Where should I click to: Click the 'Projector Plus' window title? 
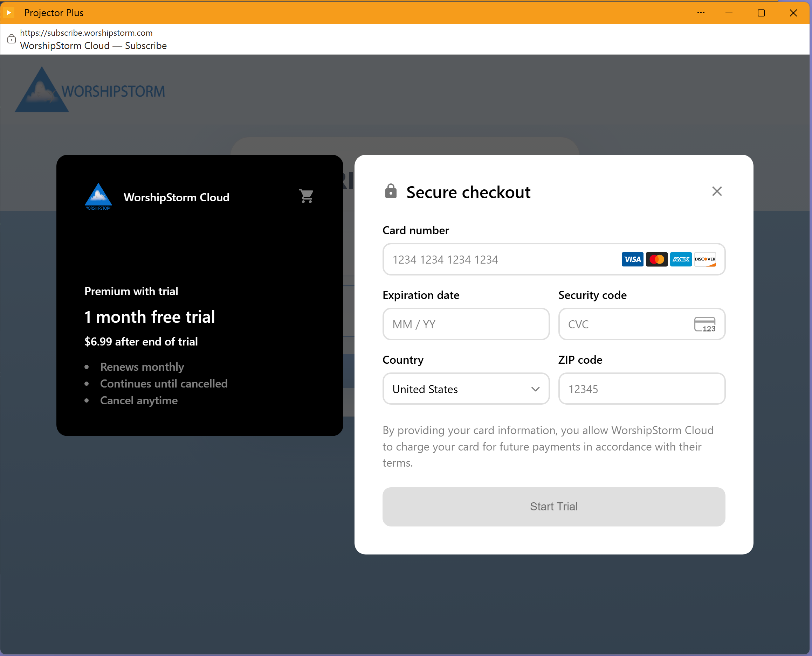tap(54, 13)
